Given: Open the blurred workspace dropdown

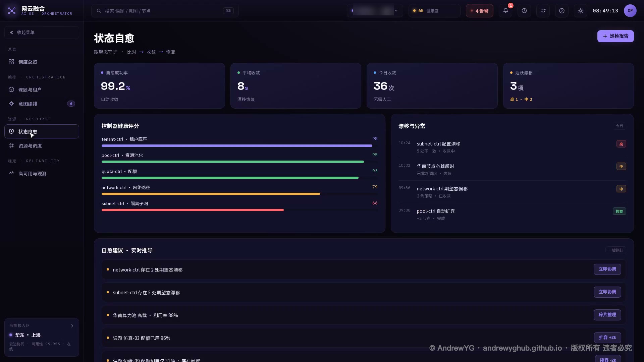Looking at the screenshot, I should [x=375, y=11].
